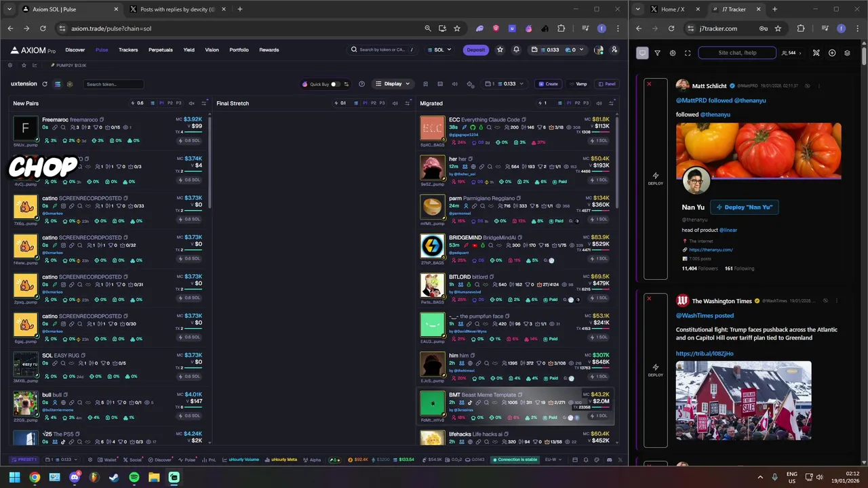Expand the Display dropdown

[393, 84]
